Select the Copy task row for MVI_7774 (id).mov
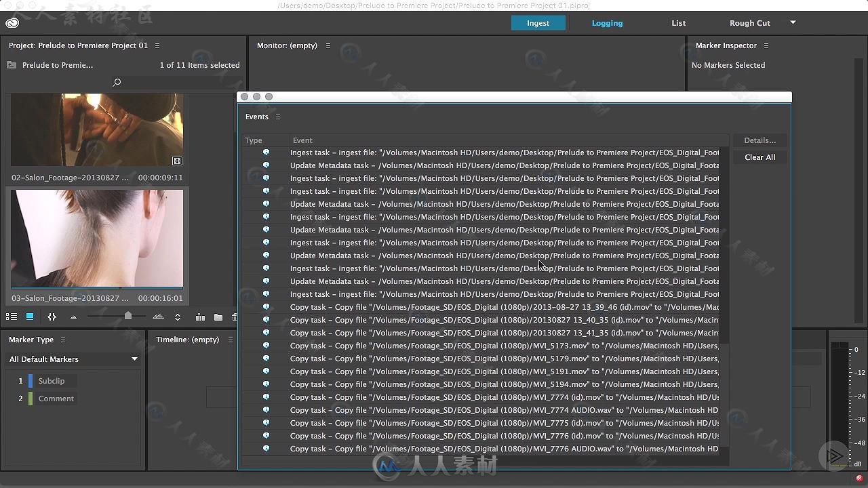The image size is (868, 488). (481, 397)
